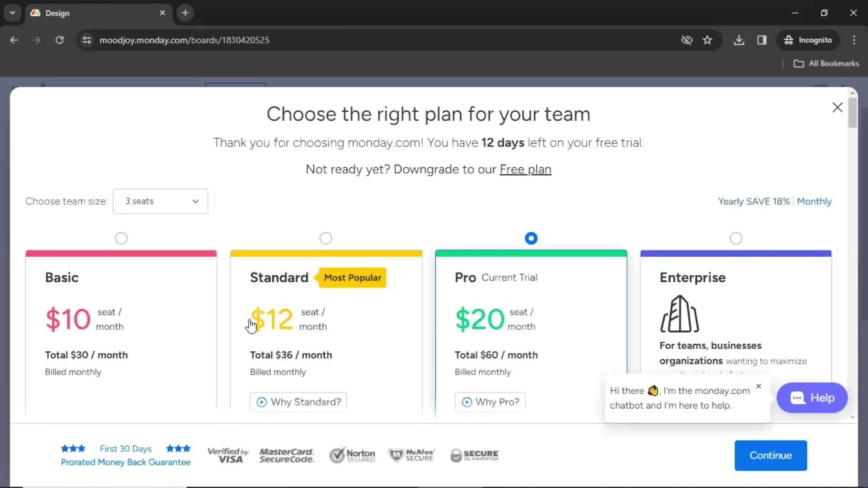Click the McAfee Secure icon

coord(411,455)
